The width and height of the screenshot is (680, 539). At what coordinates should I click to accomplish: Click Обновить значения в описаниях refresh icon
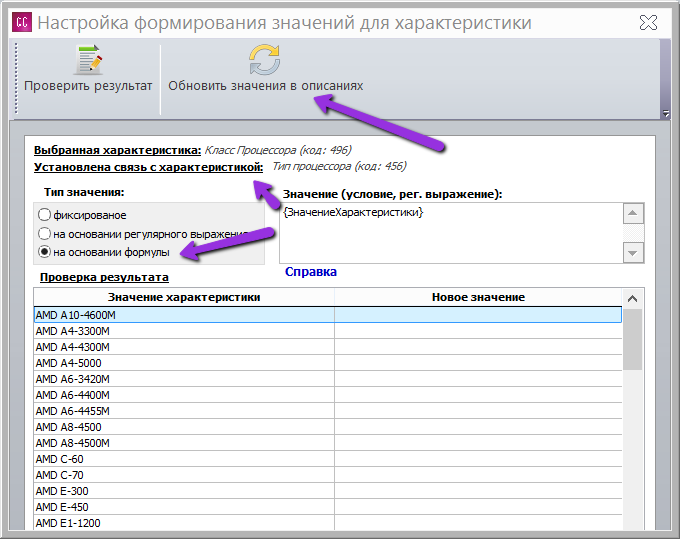pyautogui.click(x=265, y=59)
